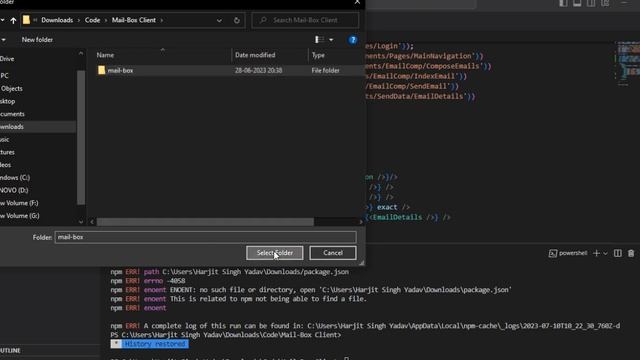Expand breadcrumb chevron after Code
The width and height of the screenshot is (640, 360).
coord(106,20)
